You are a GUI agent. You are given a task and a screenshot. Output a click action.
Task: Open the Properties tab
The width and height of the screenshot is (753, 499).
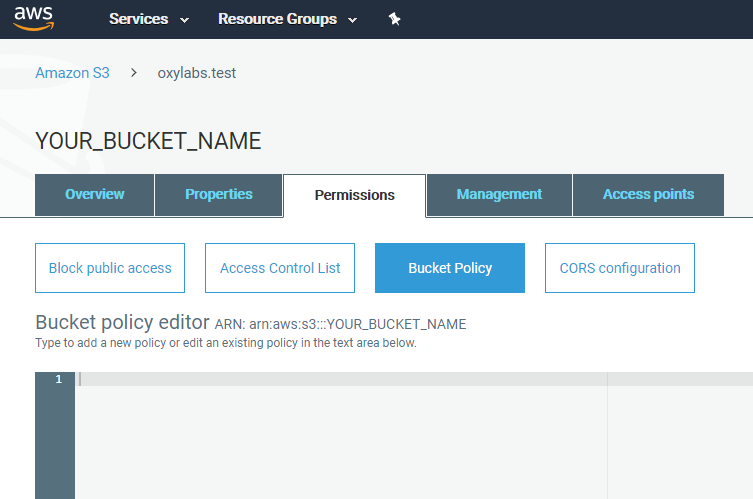218,195
